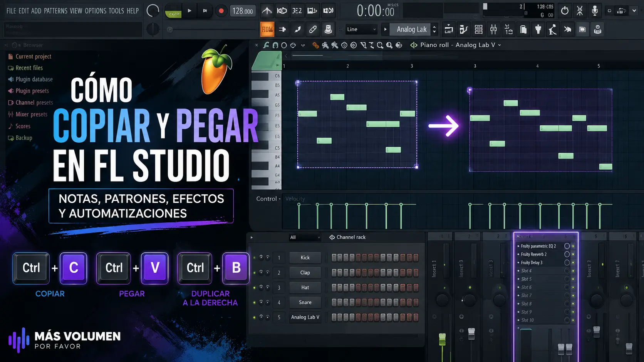Image resolution: width=644 pixels, height=362 pixels.
Task: Click the Slot 4 effect slot
Action: (x=545, y=271)
